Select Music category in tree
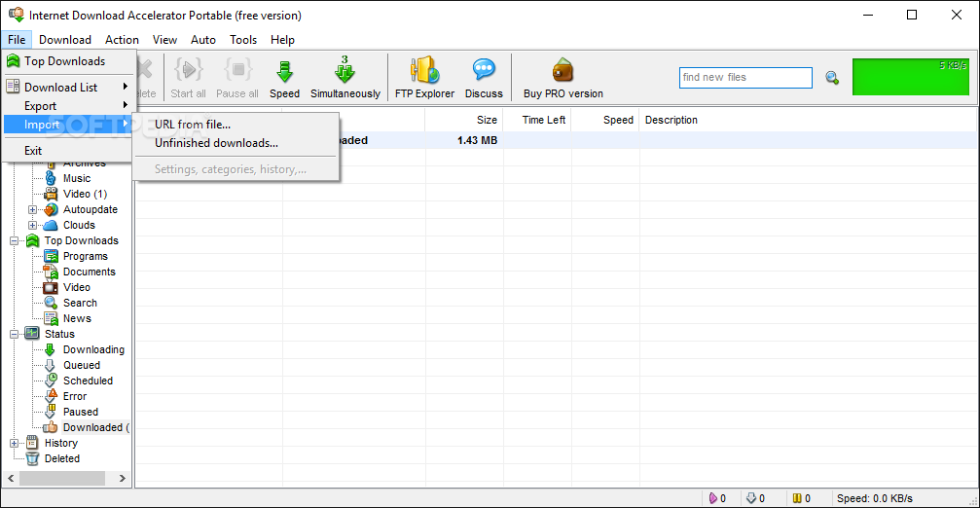980x508 pixels. click(77, 178)
